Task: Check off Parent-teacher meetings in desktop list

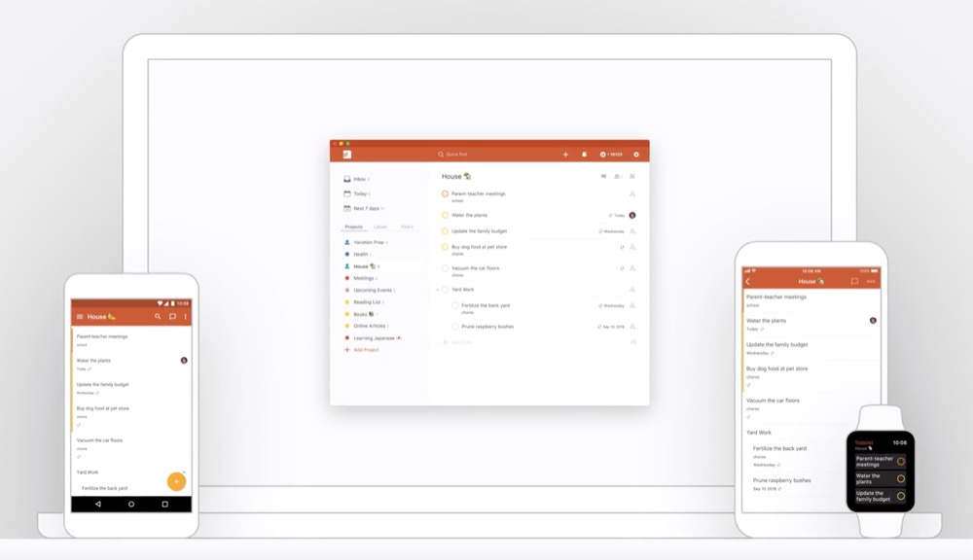Action: click(x=445, y=194)
